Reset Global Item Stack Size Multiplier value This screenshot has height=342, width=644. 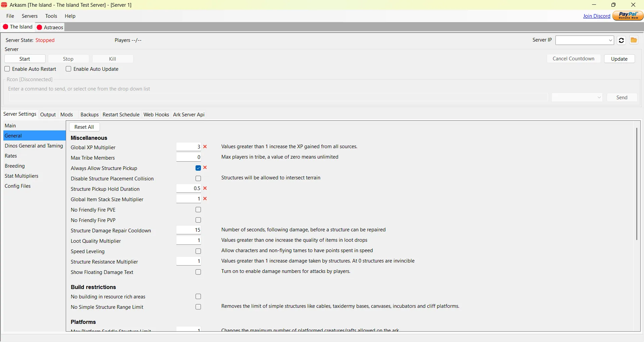click(206, 199)
